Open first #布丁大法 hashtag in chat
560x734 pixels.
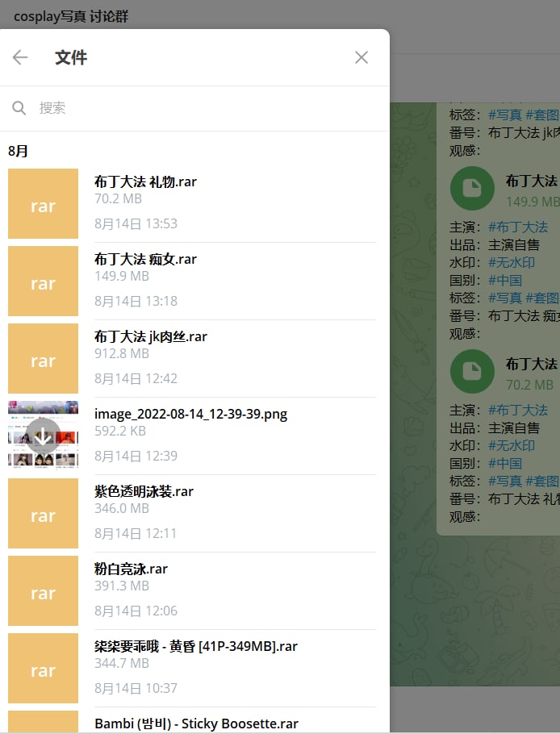[518, 227]
